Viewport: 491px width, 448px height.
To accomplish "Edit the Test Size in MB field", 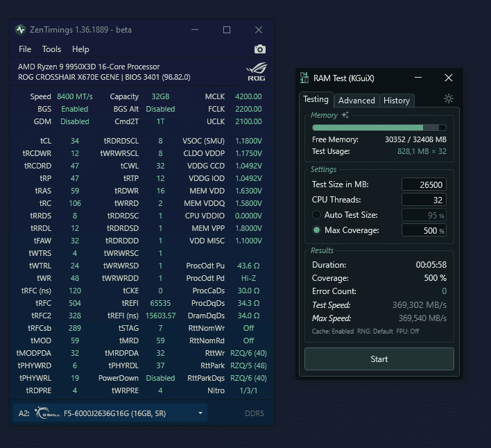I will [x=424, y=184].
